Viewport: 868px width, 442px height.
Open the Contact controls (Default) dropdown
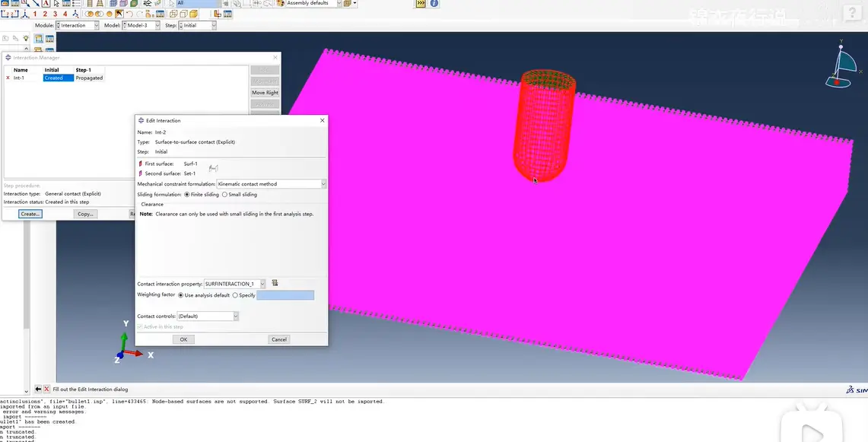(208, 316)
